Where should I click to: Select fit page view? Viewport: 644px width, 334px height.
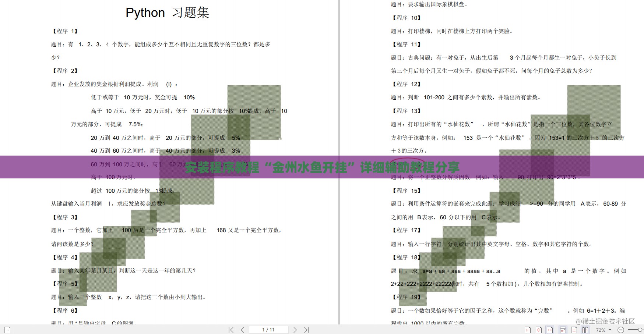tap(539, 330)
